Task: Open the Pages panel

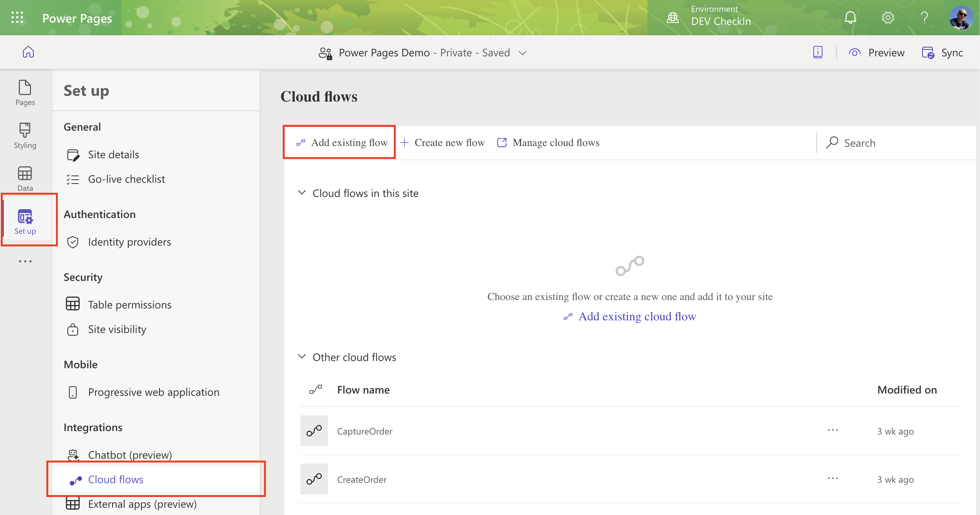Action: [25, 92]
